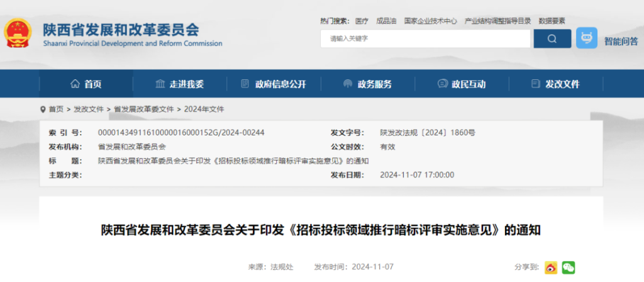
Task: Go to 发改文件 in breadcrumb
Action: point(89,110)
